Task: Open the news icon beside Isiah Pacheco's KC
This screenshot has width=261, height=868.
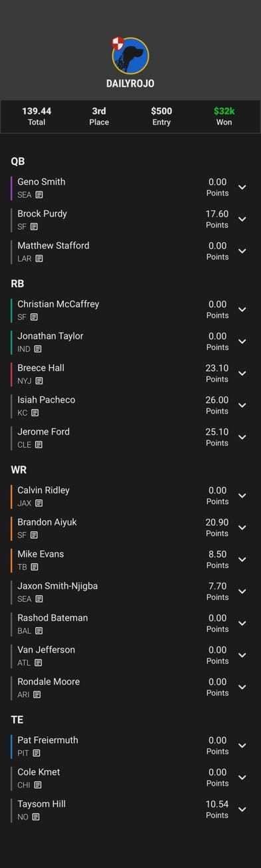Action: click(x=35, y=413)
